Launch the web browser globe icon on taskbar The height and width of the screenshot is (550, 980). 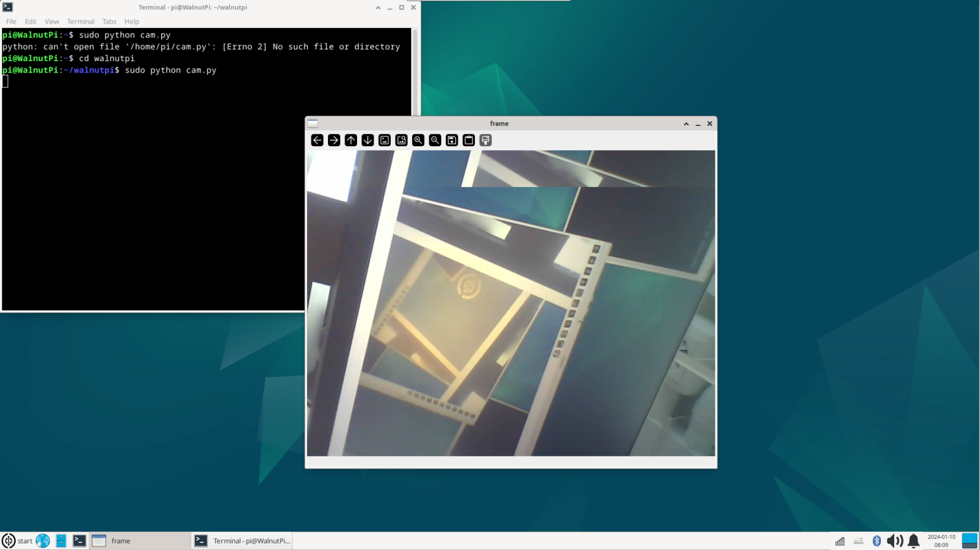(x=43, y=541)
